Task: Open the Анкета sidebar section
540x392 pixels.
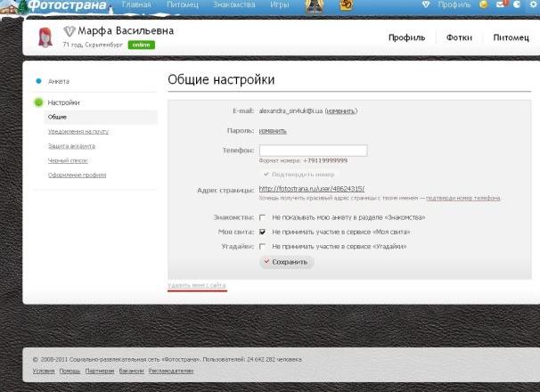Action: (59, 81)
